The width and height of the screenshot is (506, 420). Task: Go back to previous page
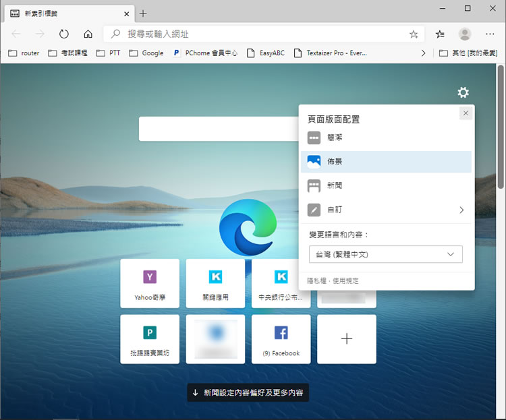16,34
